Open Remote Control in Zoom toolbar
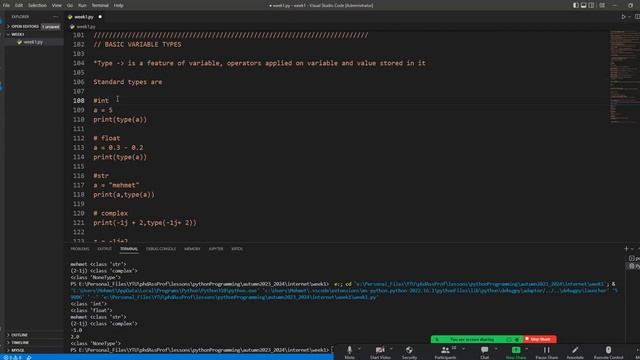The image size is (640, 360). click(x=608, y=352)
